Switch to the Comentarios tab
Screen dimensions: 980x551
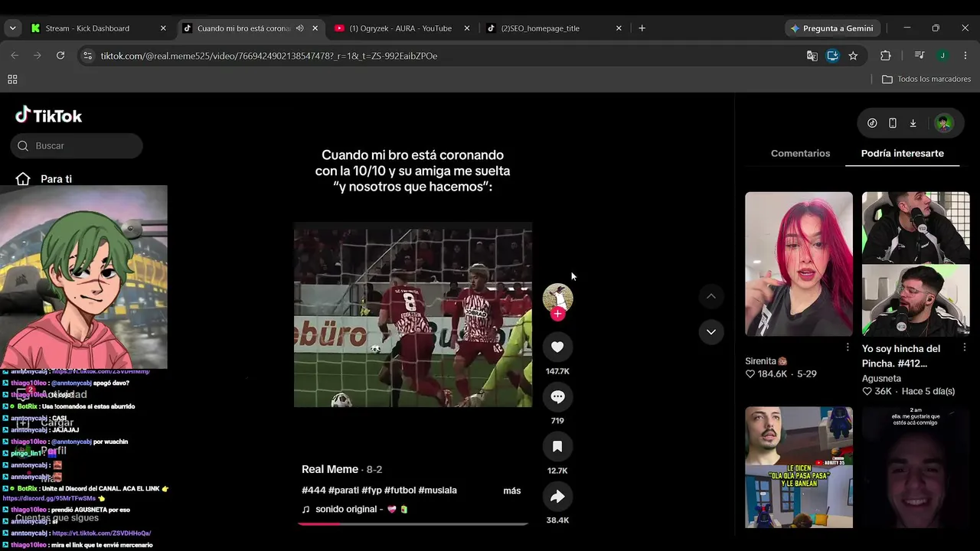click(x=800, y=154)
